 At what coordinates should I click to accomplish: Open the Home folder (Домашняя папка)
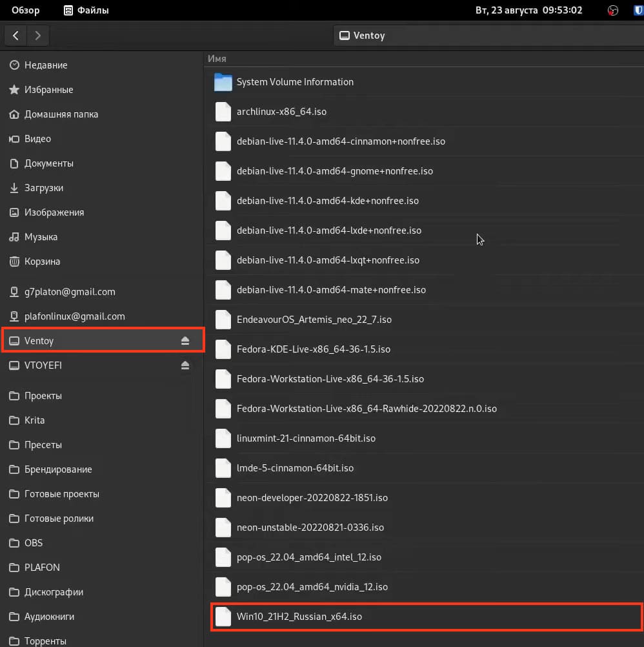(x=61, y=114)
